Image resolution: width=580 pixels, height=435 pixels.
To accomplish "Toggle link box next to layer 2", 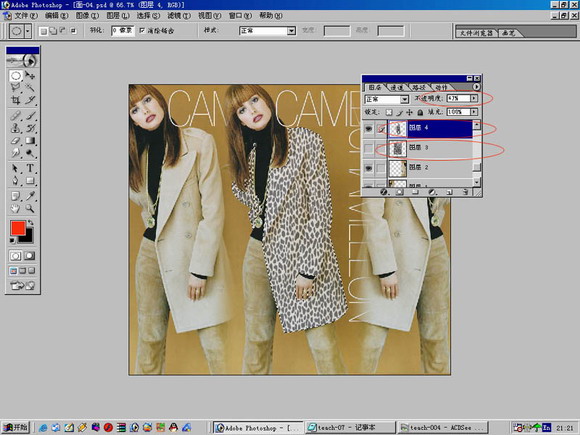I will pos(381,168).
